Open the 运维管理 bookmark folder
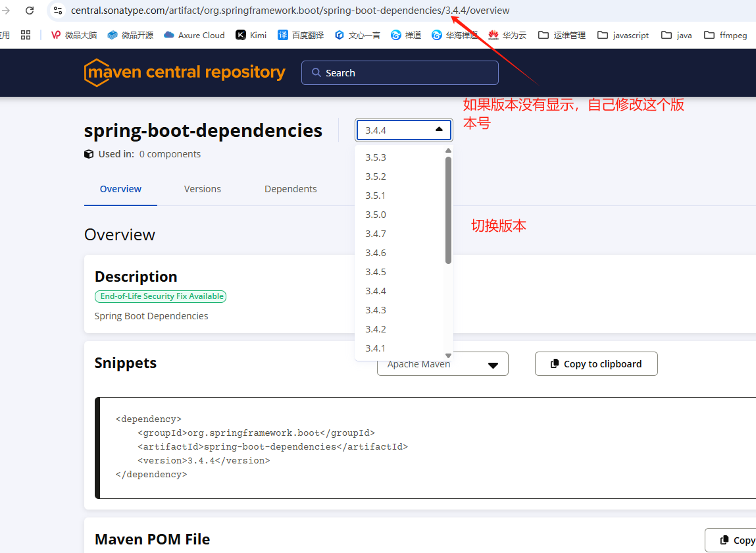This screenshot has height=553, width=756. pyautogui.click(x=562, y=35)
